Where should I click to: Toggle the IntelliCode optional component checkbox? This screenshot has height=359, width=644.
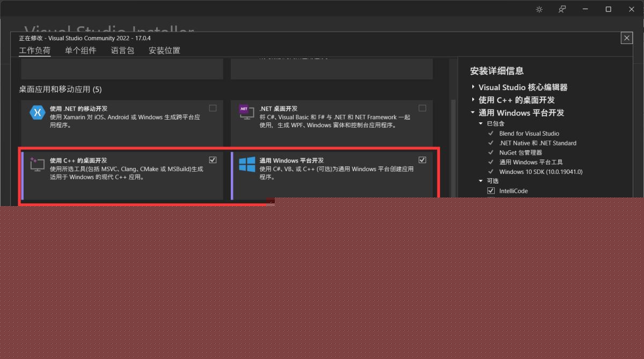coord(491,191)
